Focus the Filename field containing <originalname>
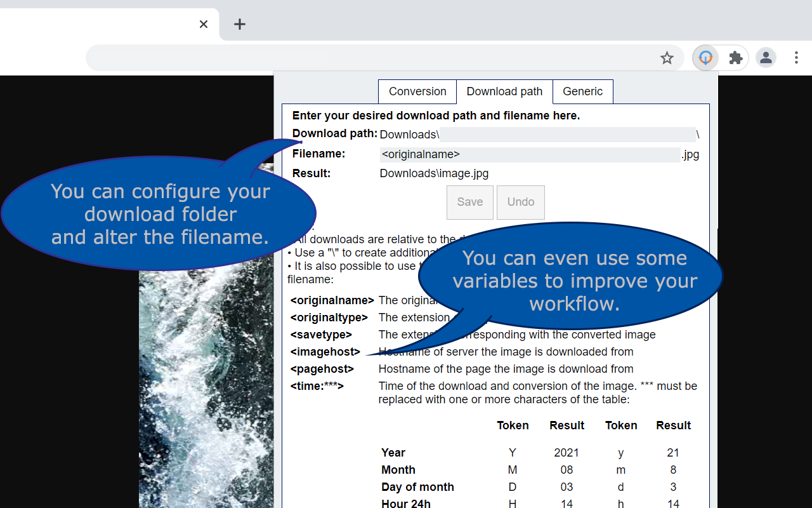This screenshot has width=812, height=508. click(x=530, y=154)
